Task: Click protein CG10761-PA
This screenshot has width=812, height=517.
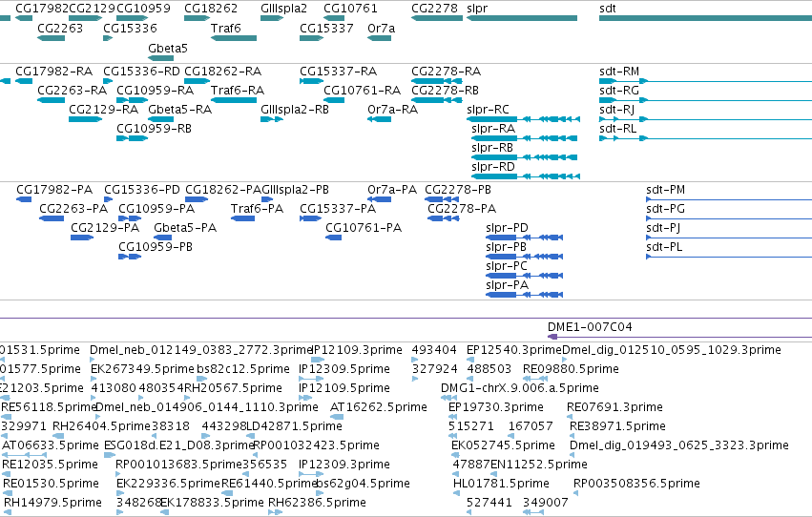Action: click(x=334, y=238)
